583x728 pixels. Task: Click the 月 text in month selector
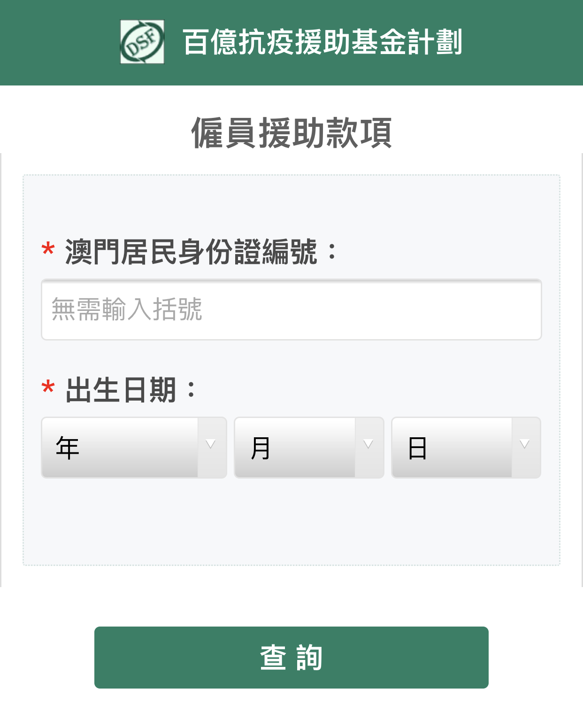point(261,448)
